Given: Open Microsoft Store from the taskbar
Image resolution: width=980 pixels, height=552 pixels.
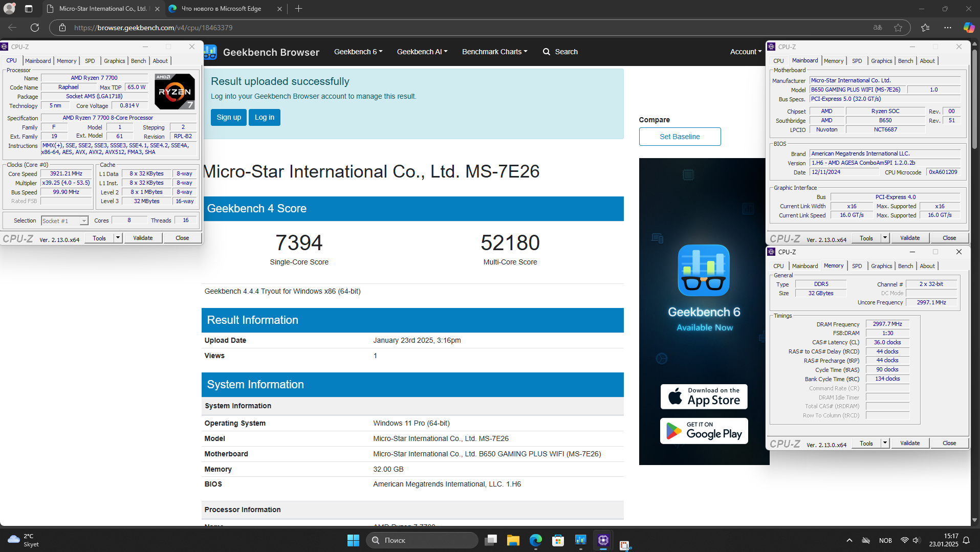Looking at the screenshot, I should pyautogui.click(x=558, y=540).
